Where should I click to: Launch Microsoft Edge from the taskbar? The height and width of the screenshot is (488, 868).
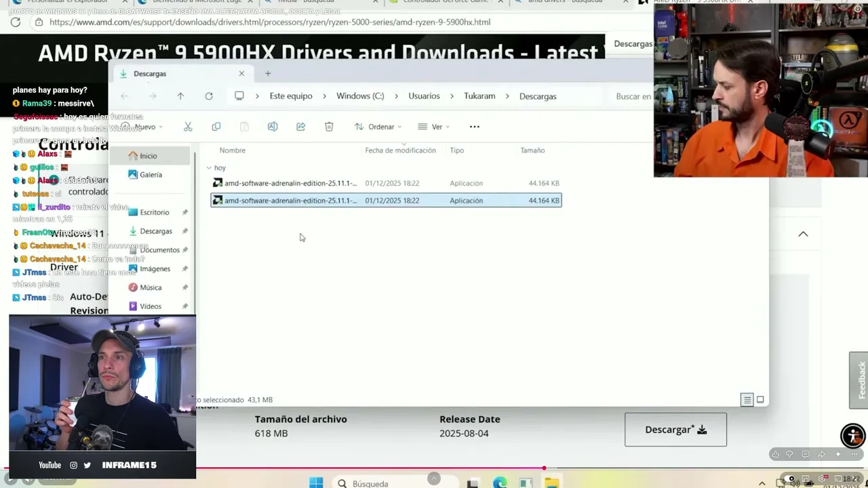coord(500,483)
